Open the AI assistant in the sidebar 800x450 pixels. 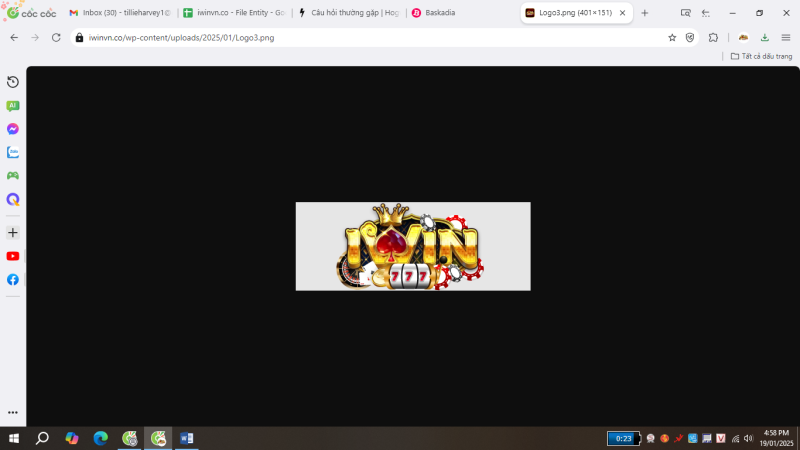tap(13, 105)
